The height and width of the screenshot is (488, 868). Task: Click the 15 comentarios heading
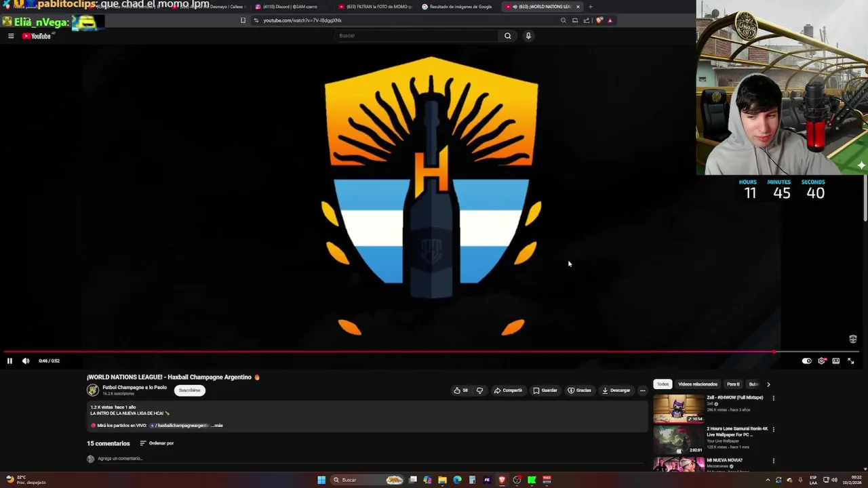(108, 443)
